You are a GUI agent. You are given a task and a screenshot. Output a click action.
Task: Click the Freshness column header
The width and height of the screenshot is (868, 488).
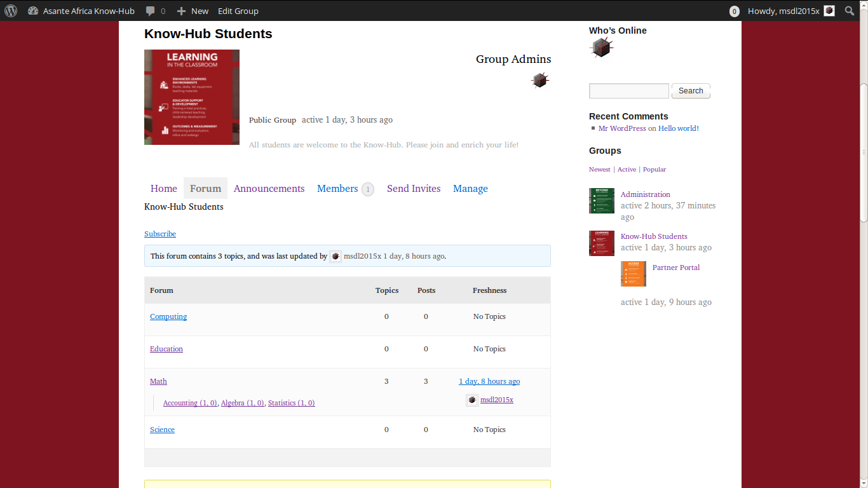pos(489,290)
